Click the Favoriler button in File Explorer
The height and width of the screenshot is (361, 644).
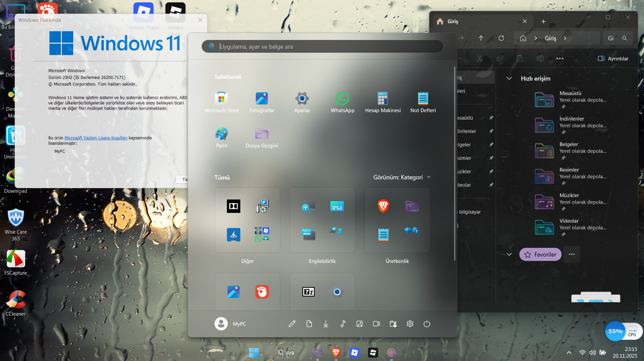coord(540,254)
